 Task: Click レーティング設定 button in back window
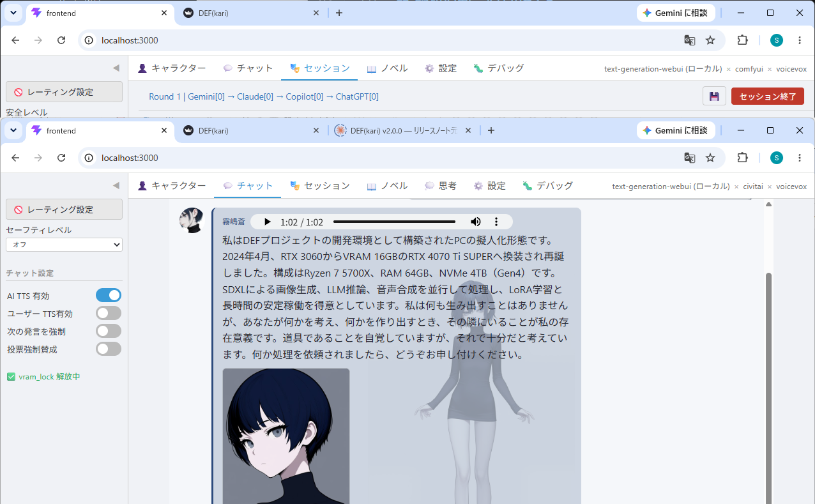(64, 92)
